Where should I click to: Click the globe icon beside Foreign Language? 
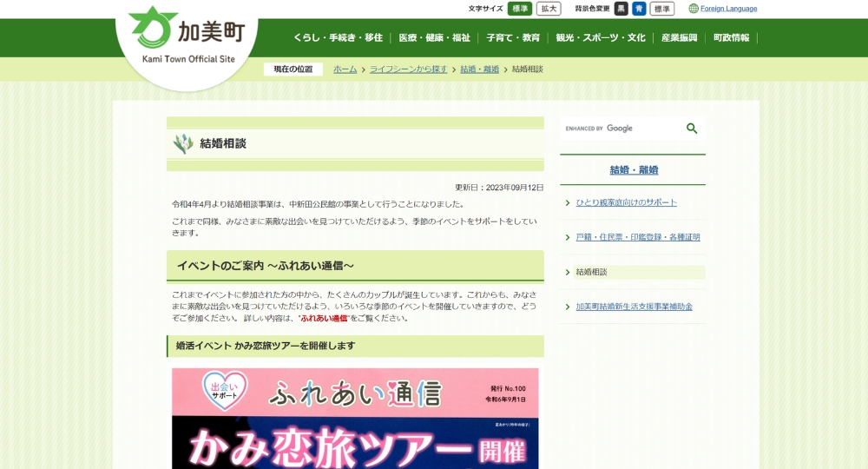tap(693, 9)
